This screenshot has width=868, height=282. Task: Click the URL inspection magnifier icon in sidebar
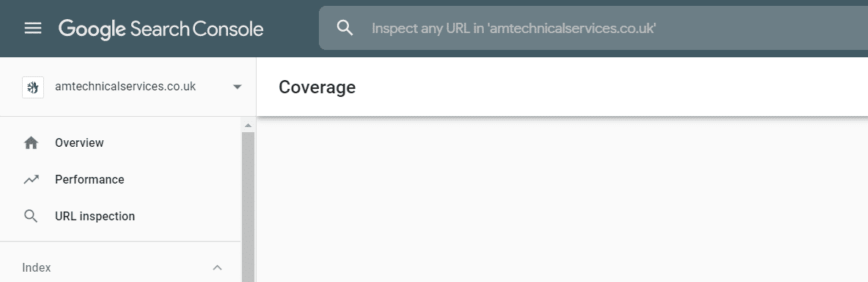tap(31, 216)
